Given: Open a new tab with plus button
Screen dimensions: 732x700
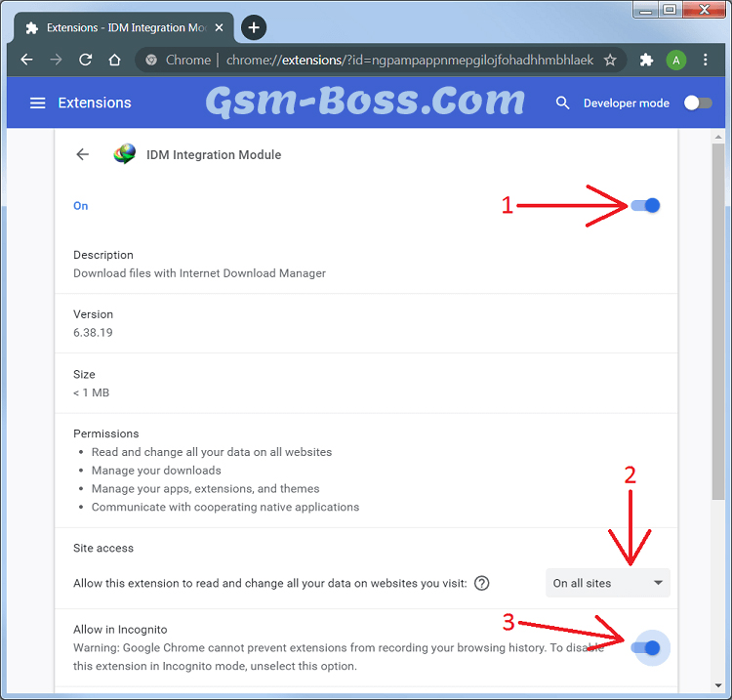Looking at the screenshot, I should click(x=254, y=27).
